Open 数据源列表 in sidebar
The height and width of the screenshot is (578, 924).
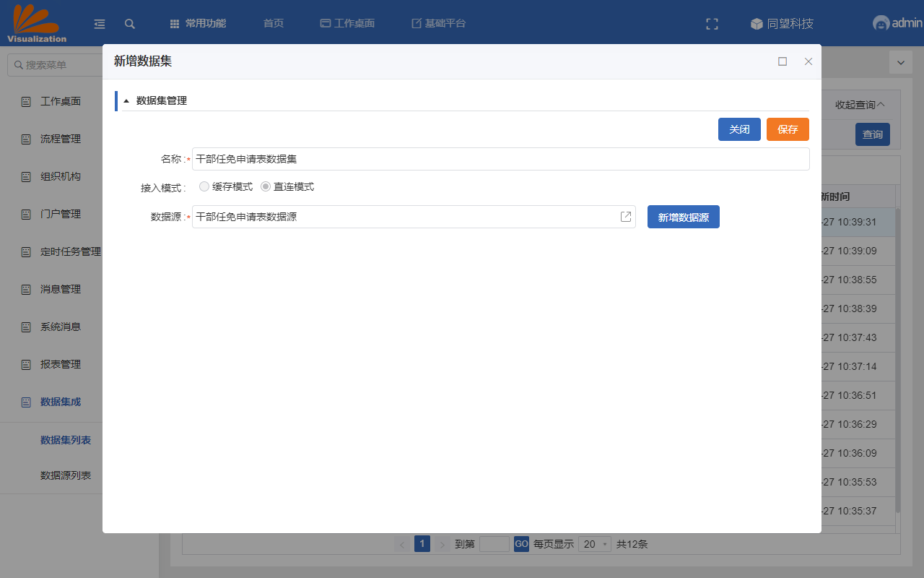click(x=66, y=475)
